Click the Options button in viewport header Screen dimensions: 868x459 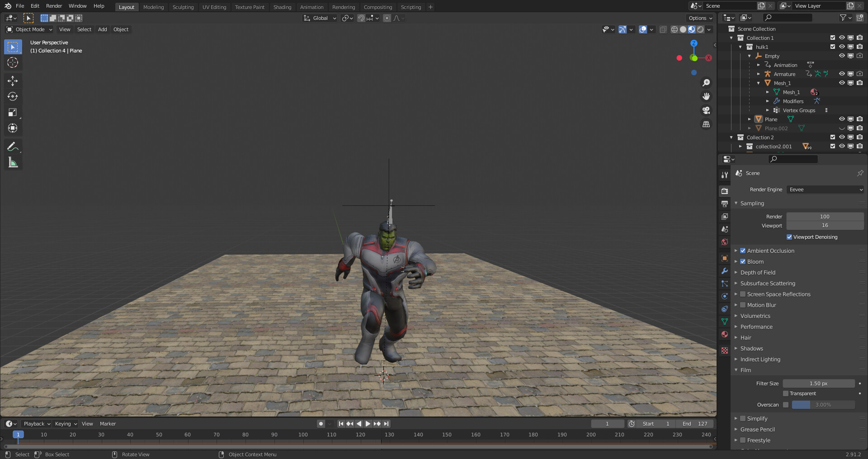click(700, 18)
